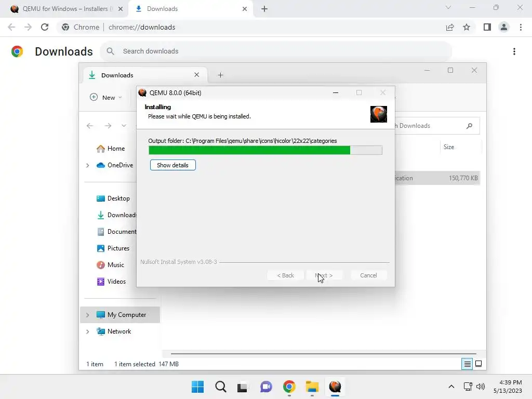Close the QEMU for Windows browser tab
Viewport: 532px width, 399px height.
121,9
